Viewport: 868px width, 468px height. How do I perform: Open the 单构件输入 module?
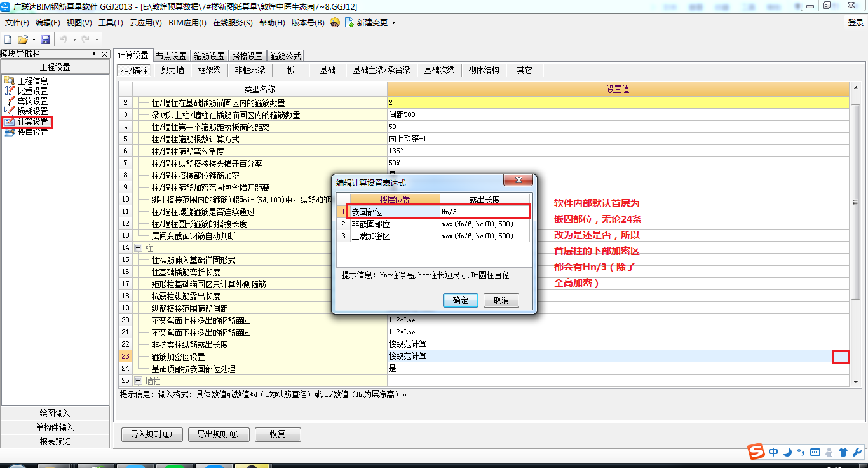[x=55, y=427]
